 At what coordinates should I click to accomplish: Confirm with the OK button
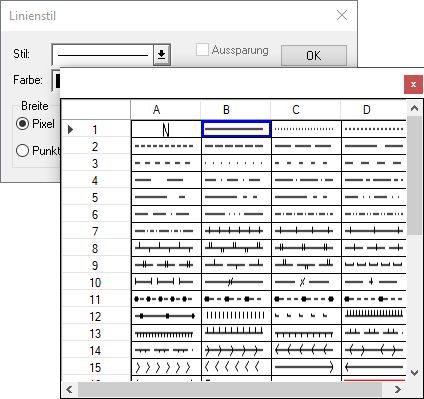[x=314, y=55]
